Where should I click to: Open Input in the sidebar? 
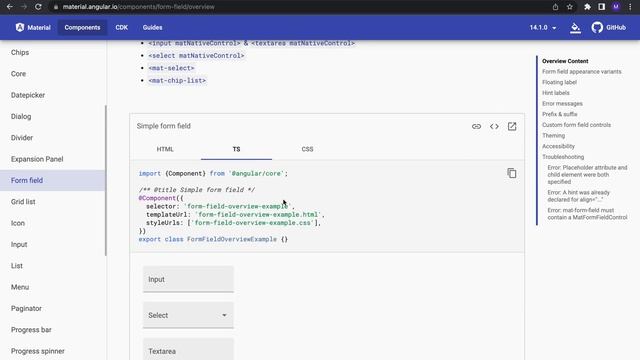pyautogui.click(x=53, y=244)
